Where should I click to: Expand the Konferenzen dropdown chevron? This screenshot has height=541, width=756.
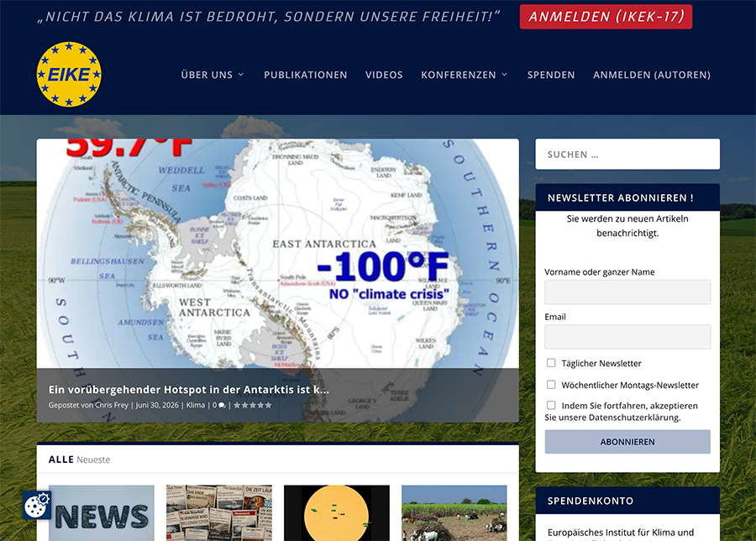504,75
